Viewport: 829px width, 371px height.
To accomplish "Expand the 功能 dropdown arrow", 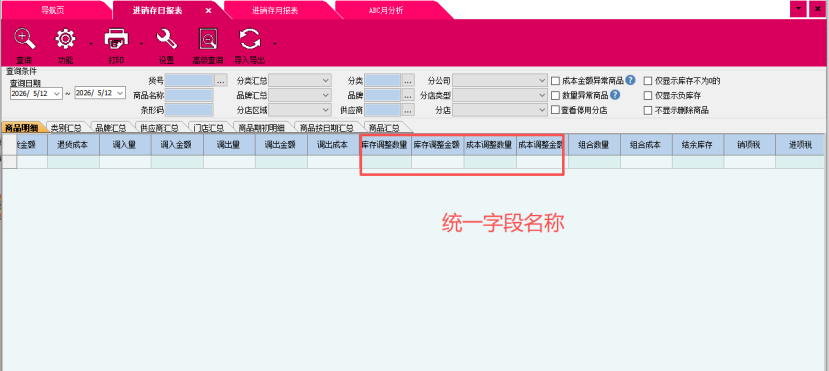I will point(91,43).
